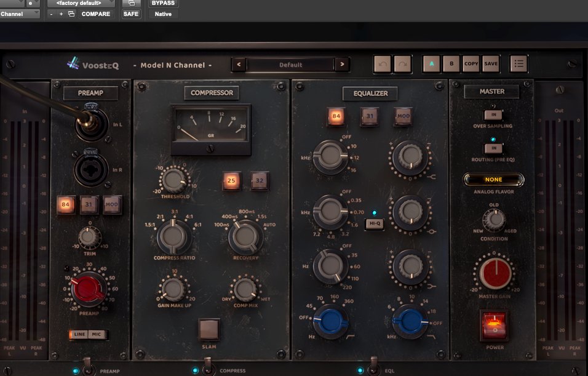
Task: Toggle the red POWER switch
Action: click(495, 326)
